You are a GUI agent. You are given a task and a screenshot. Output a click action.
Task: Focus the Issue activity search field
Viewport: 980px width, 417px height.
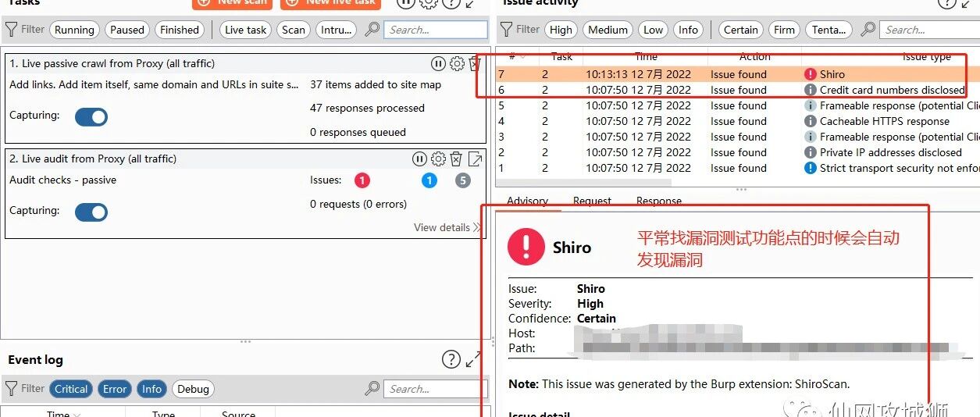tap(930, 30)
